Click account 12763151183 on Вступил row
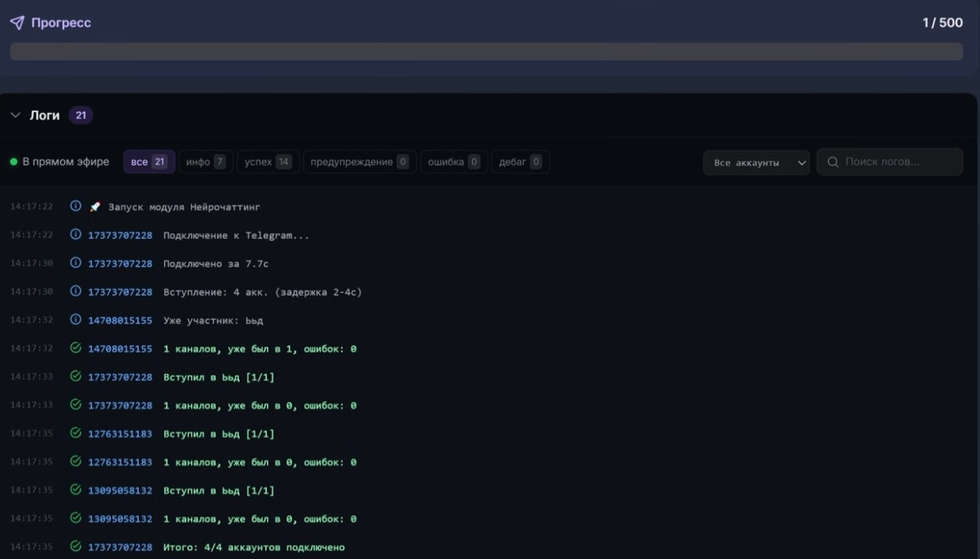The image size is (980, 559). click(120, 434)
